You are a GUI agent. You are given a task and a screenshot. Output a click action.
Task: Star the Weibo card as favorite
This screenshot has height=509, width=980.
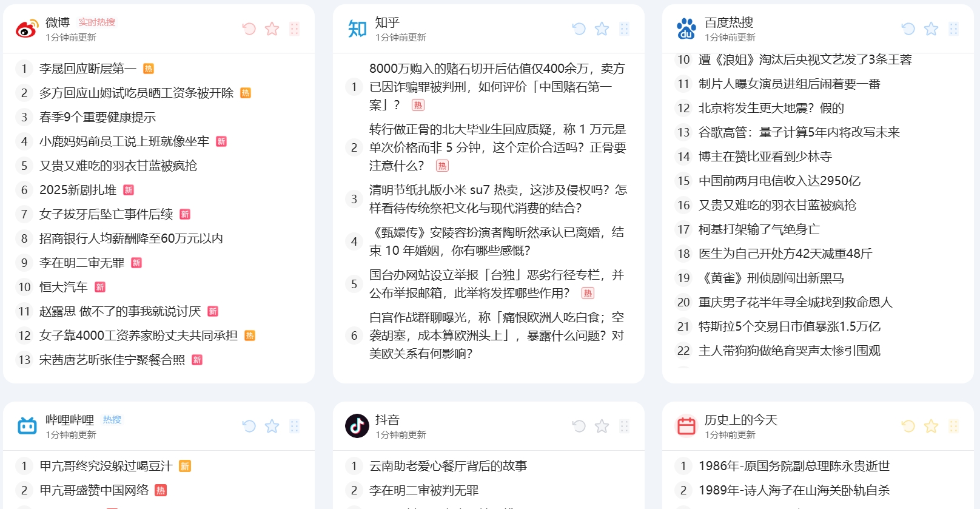[272, 29]
